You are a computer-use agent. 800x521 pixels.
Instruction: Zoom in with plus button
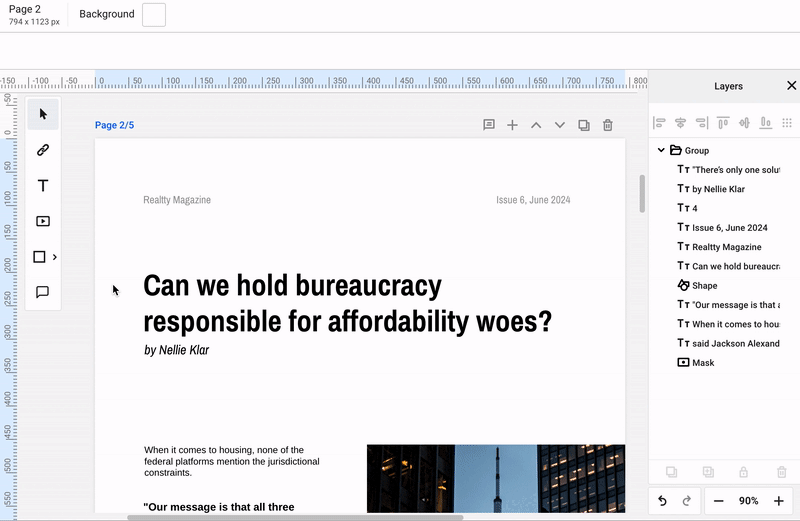pyautogui.click(x=779, y=501)
